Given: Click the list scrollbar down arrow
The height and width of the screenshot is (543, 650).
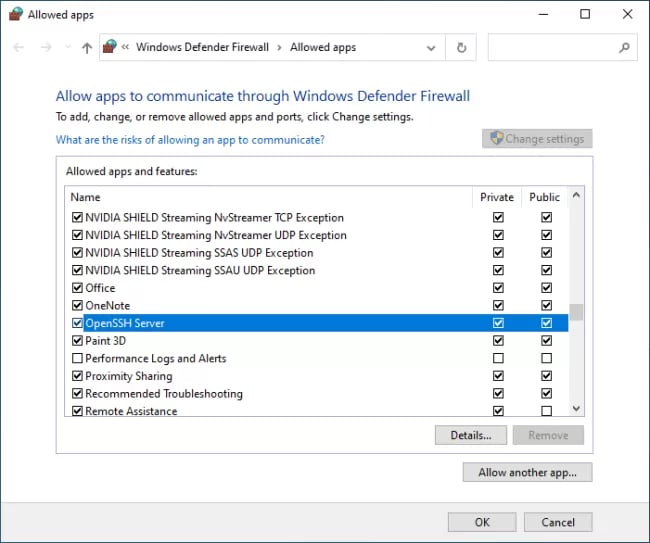Looking at the screenshot, I should [576, 408].
